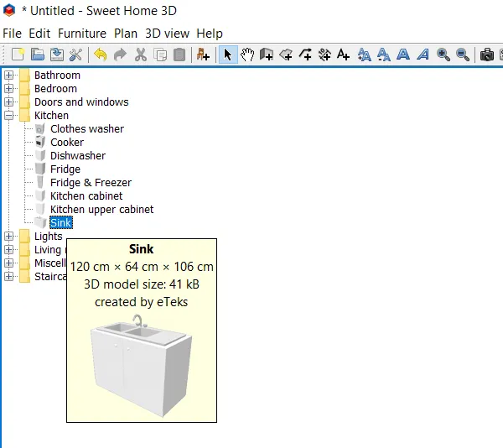Select the Kitchen upper cabinet item

(101, 210)
